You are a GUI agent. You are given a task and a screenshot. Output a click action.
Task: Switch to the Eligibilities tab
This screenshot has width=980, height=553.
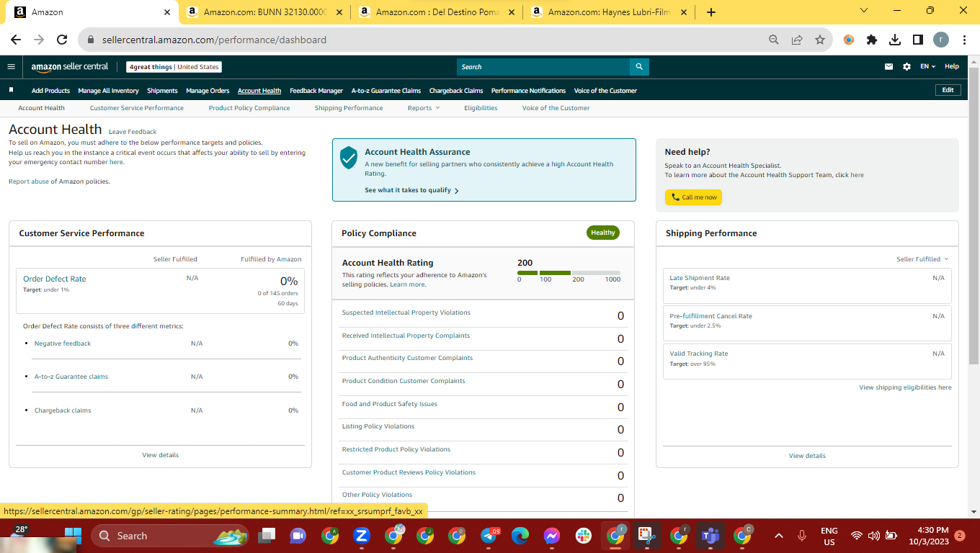(x=481, y=108)
